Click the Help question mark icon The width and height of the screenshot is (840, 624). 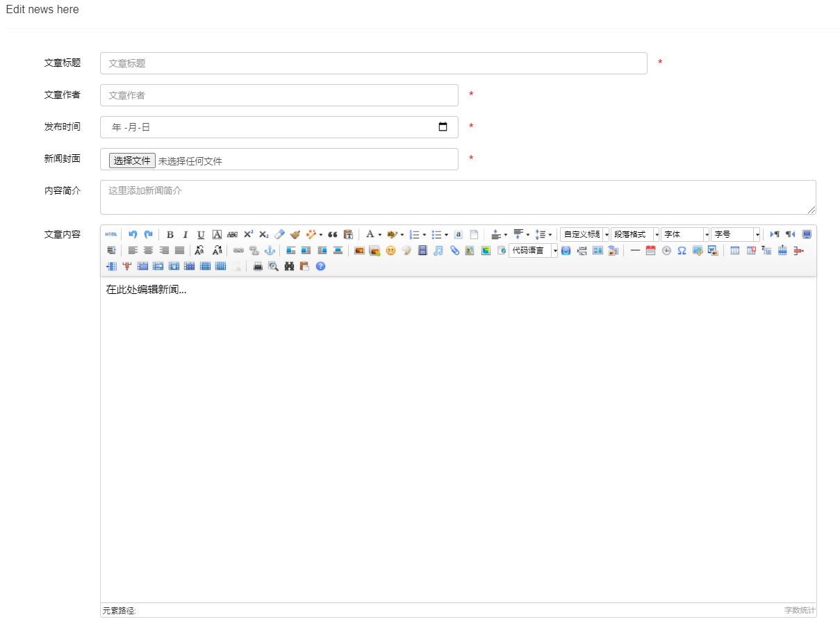tap(320, 266)
